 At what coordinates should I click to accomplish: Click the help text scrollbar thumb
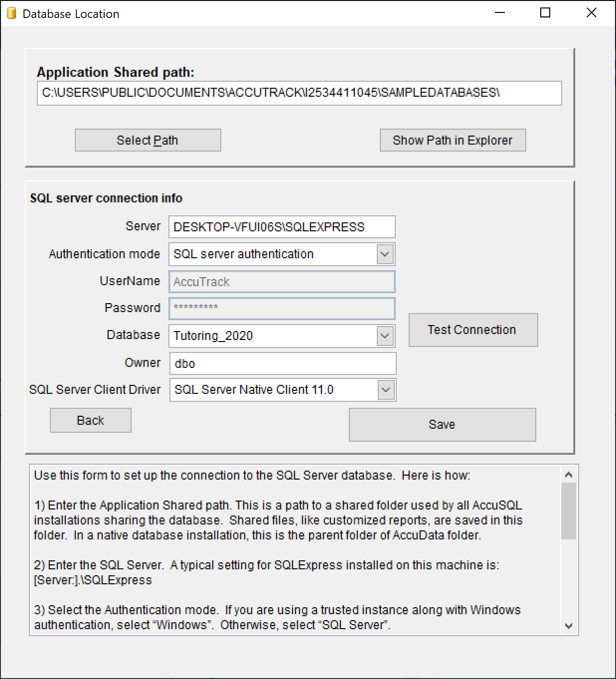tap(568, 511)
